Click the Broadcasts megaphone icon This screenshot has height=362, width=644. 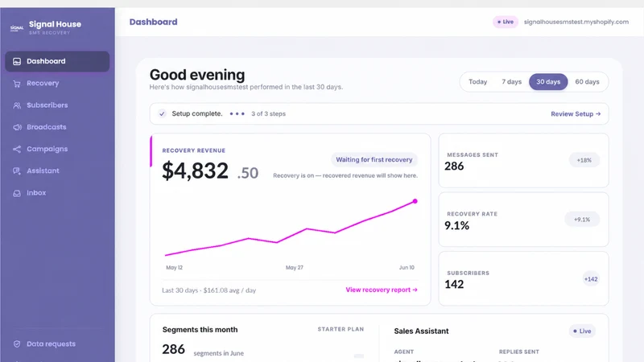(17, 127)
